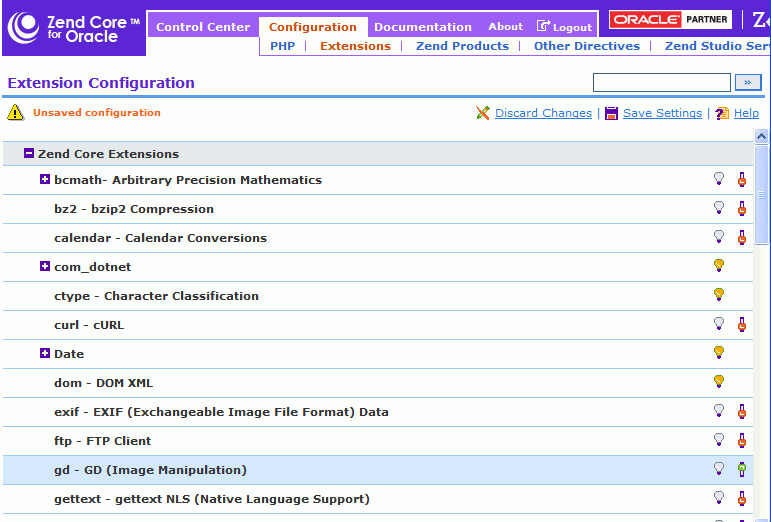Expand the bcmath extension directives
This screenshot has width=771, height=522.
pyautogui.click(x=45, y=179)
